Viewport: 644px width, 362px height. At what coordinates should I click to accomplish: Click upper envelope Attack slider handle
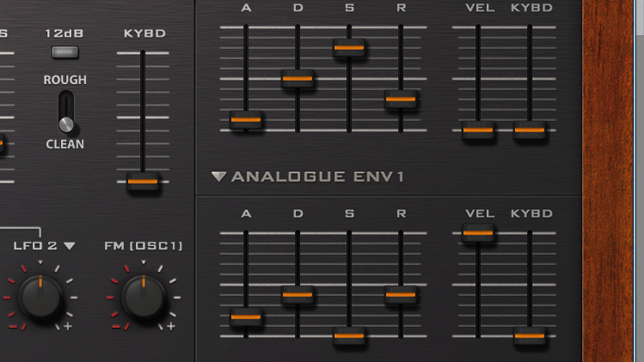point(245,120)
